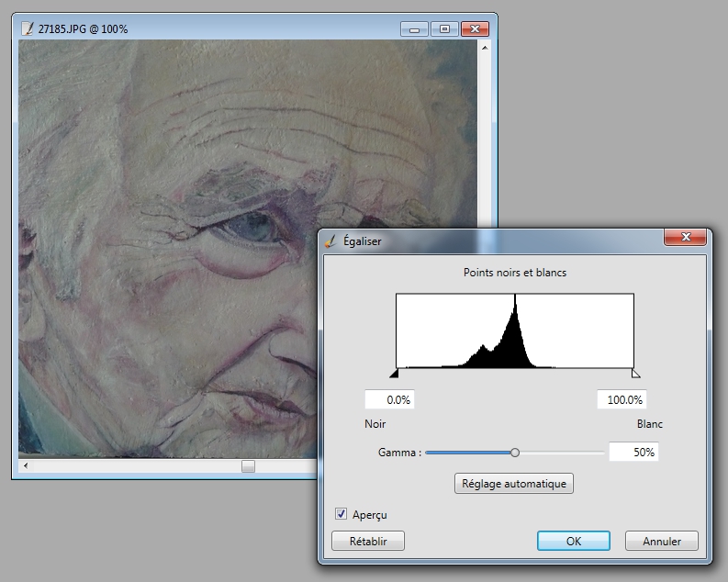Screen dimensions: 728x582
Task: Select the black point triangle marker
Action: 394,373
